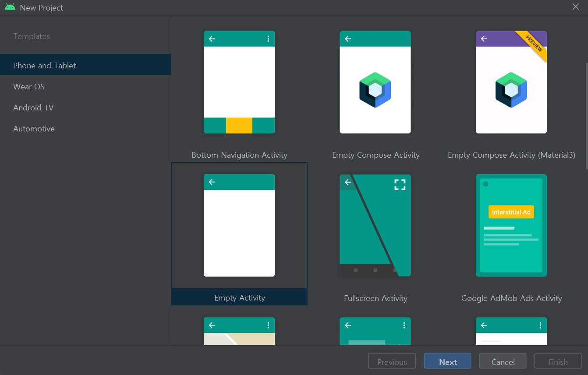
Task: Open the Phone and Tablet category
Action: coord(85,65)
